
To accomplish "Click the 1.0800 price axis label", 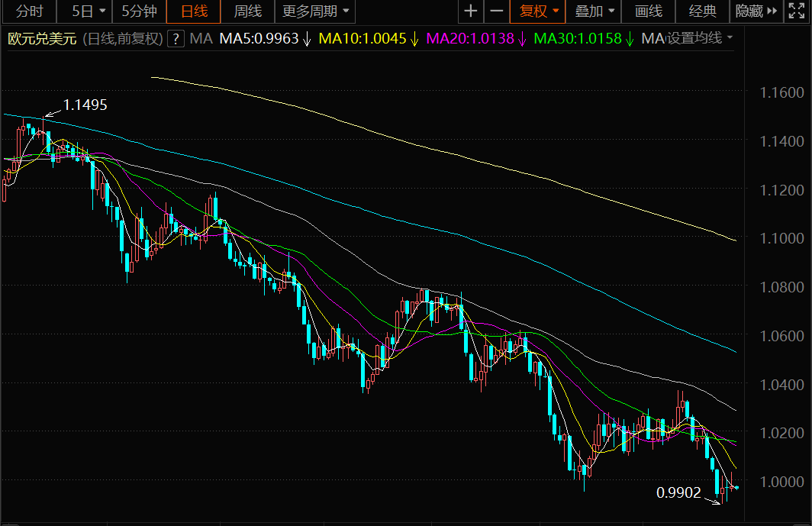I will pyautogui.click(x=781, y=287).
